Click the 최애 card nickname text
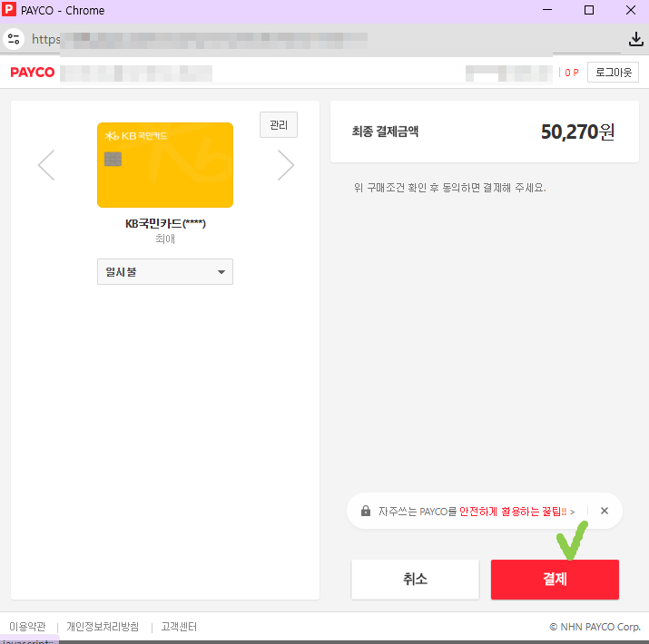 click(x=165, y=239)
